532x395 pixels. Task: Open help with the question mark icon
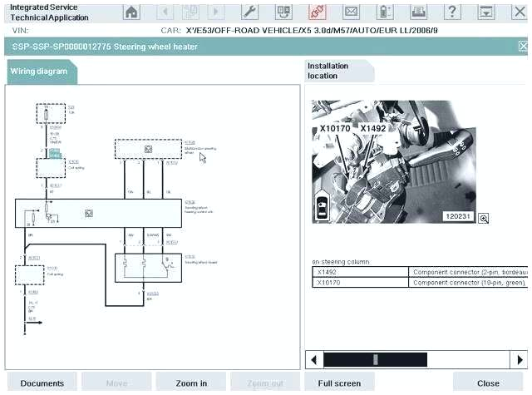pos(452,12)
